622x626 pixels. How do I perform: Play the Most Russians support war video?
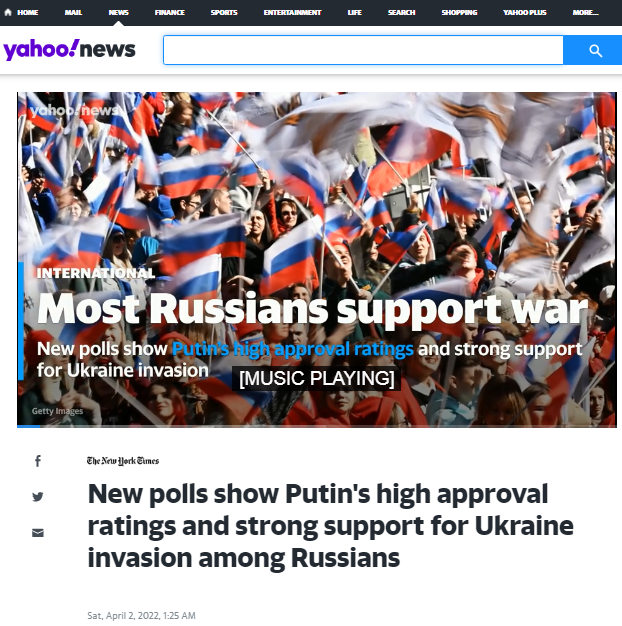(x=317, y=260)
